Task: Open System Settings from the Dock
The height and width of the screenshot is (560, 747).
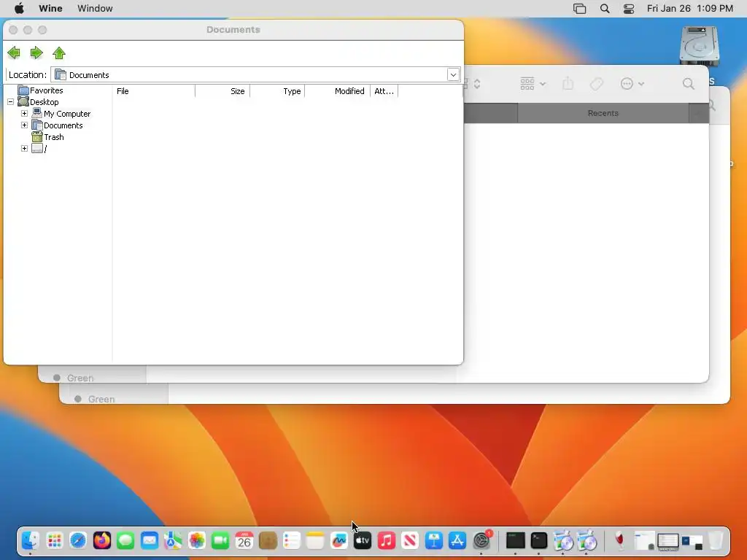Action: [481, 541]
